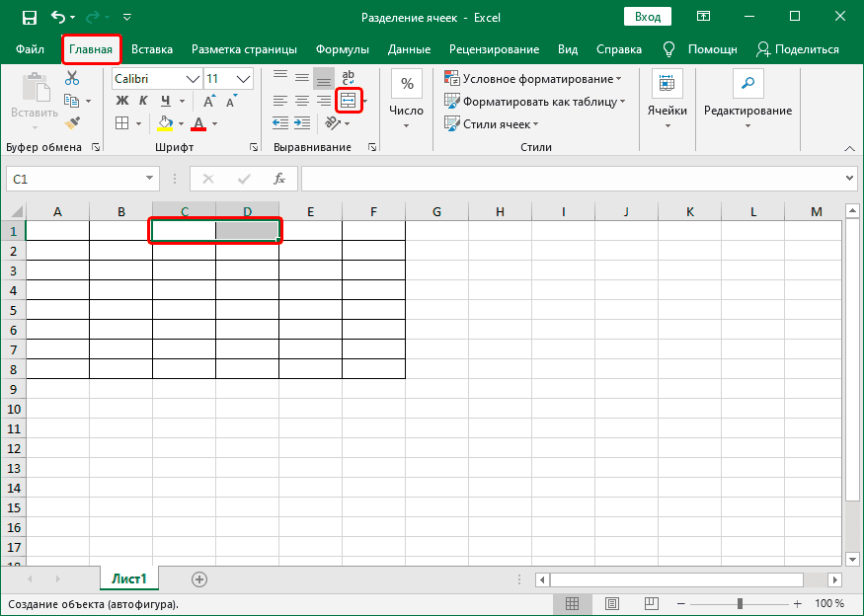Click the Вход sign-in button
This screenshot has height=616, width=864.
pos(648,18)
